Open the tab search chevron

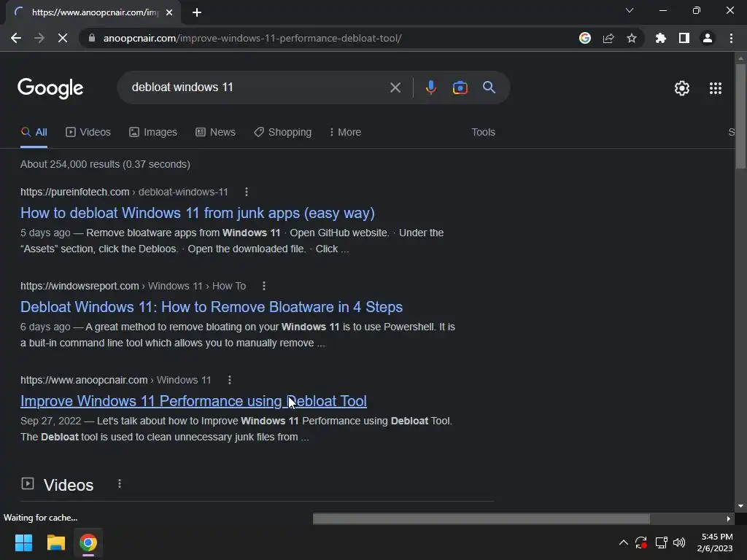630,10
